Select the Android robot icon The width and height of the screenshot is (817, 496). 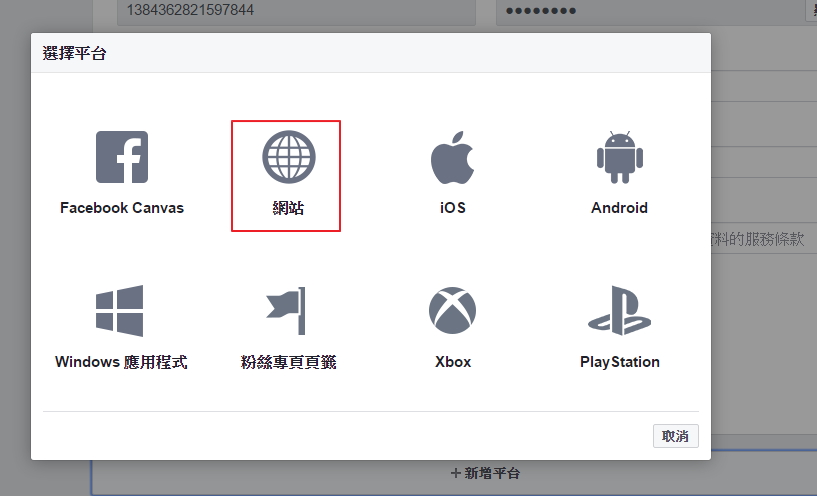click(620, 157)
